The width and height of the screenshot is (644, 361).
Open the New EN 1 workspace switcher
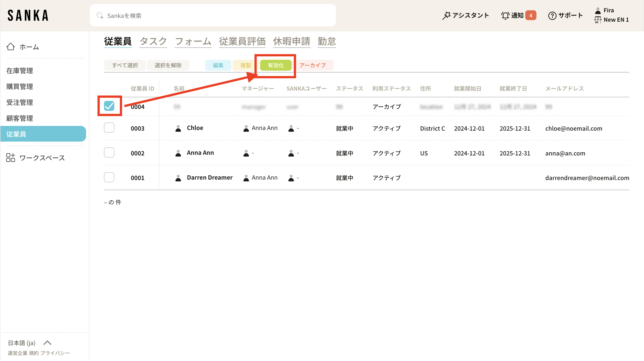(616, 20)
